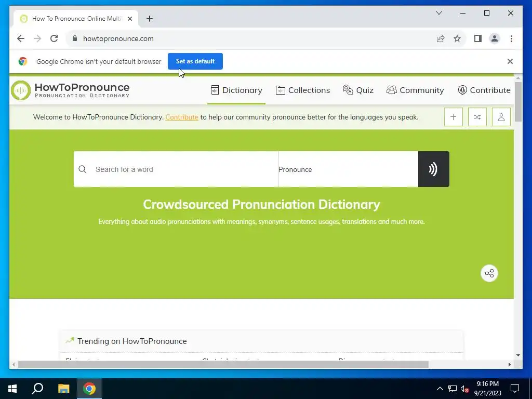532x399 pixels.
Task: Click the muted volume tray icon
Action: pos(465,389)
